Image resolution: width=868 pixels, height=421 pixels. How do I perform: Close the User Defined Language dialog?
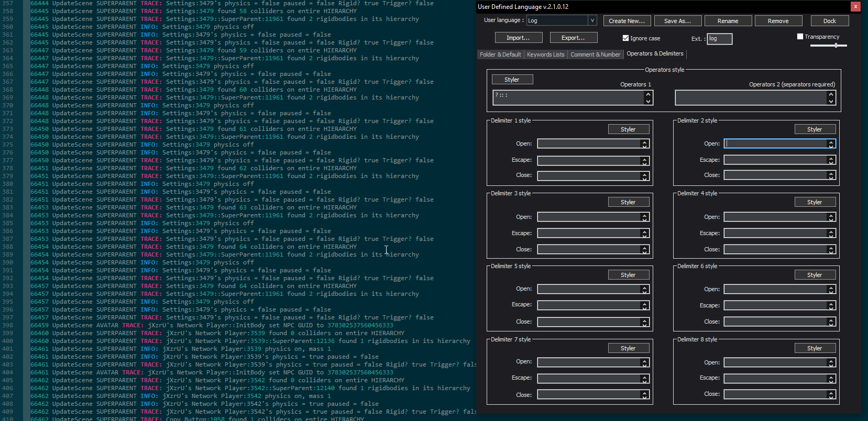coord(855,7)
